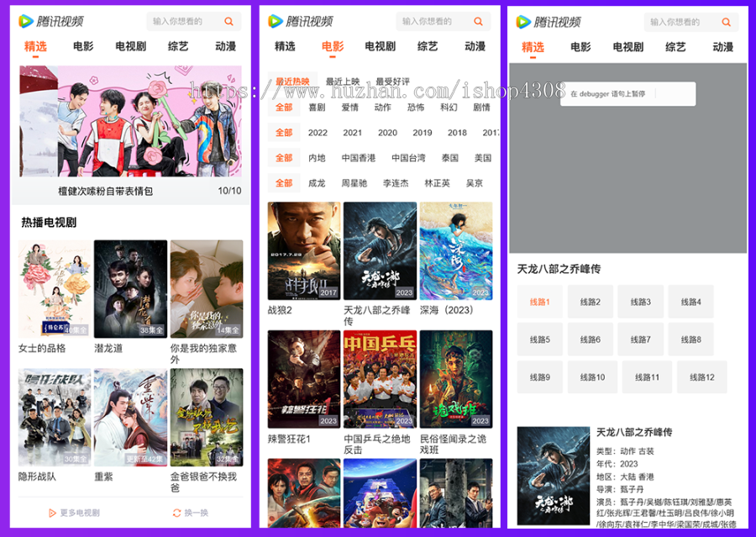
Task: Open 隐形战队 drama poster
Action: 55,418
